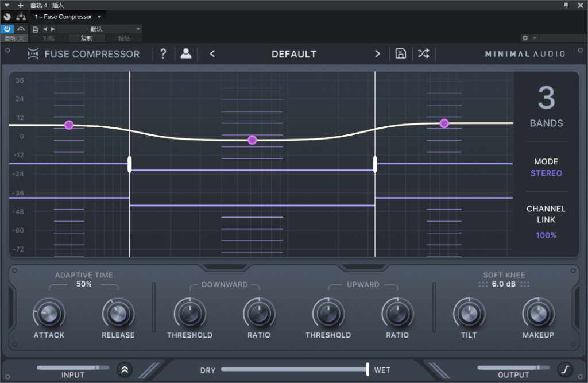Image resolution: width=588 pixels, height=383 pixels.
Task: Click the 对照 compare button
Action: (49, 38)
